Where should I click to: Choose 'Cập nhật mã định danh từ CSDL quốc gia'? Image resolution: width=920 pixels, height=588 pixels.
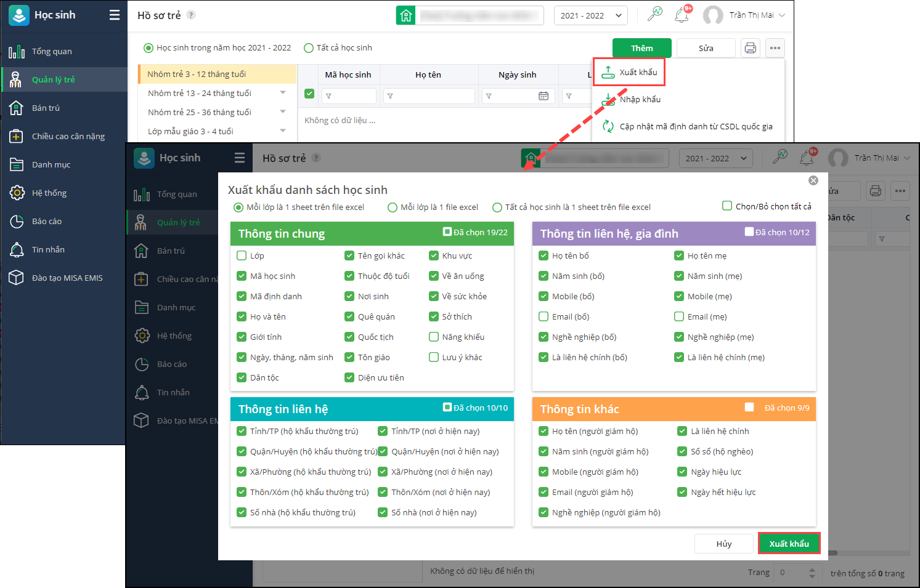[688, 126]
